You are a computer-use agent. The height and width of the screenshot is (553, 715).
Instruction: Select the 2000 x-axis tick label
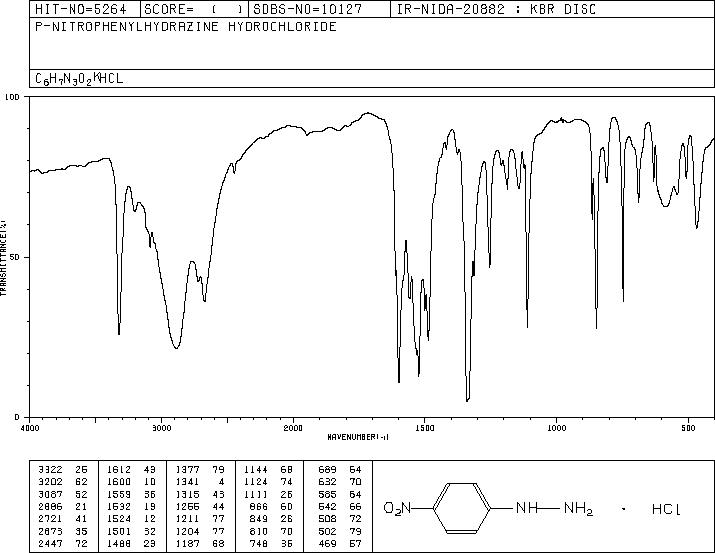point(293,428)
